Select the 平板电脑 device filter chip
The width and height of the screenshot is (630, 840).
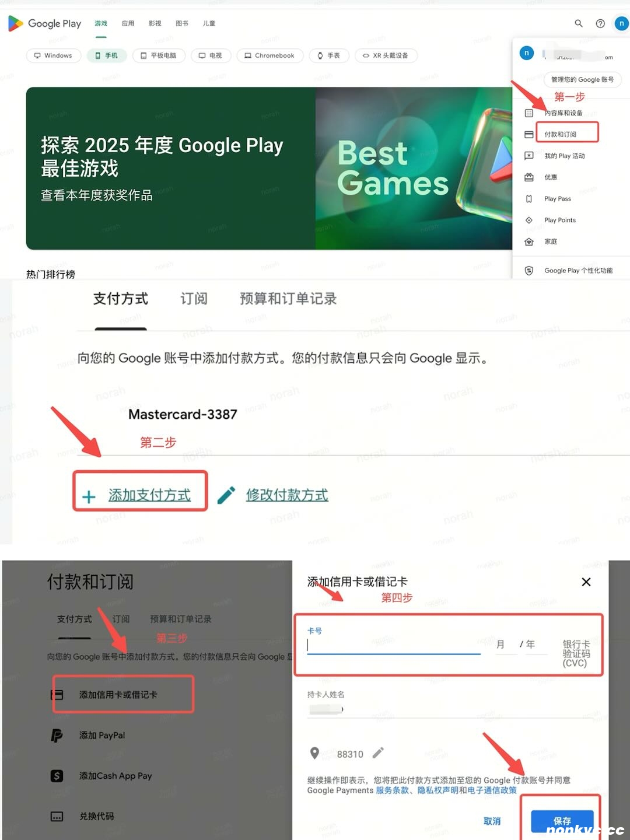pyautogui.click(x=159, y=55)
